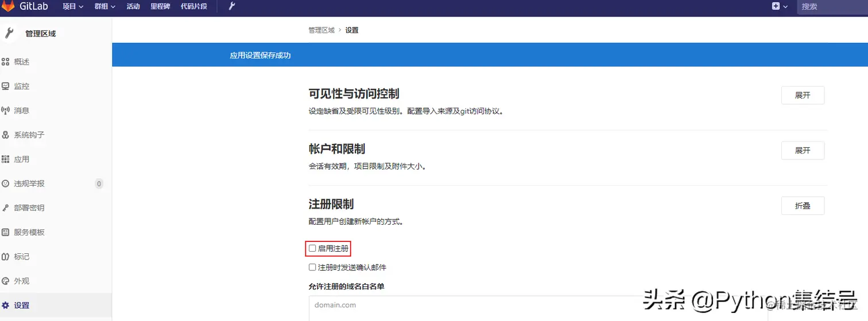
Task: Open the 群组 dropdown in the navbar
Action: click(x=105, y=6)
